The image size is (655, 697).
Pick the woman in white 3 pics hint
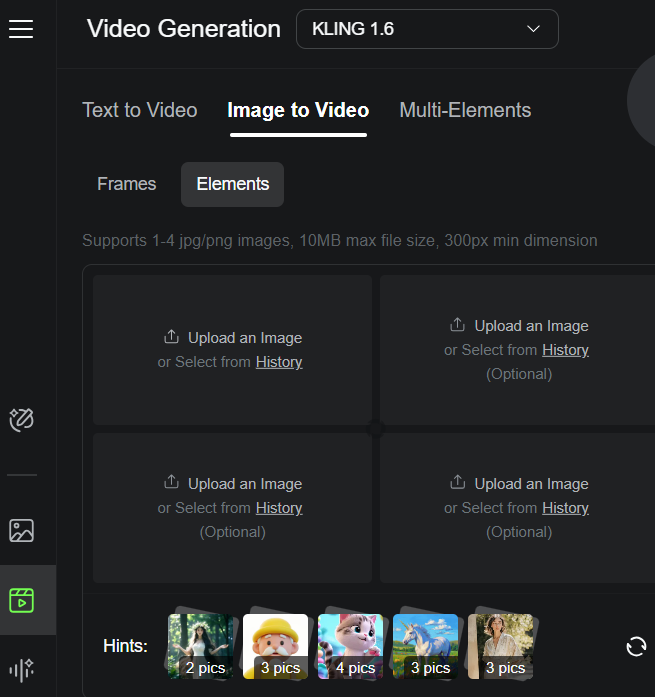point(501,646)
